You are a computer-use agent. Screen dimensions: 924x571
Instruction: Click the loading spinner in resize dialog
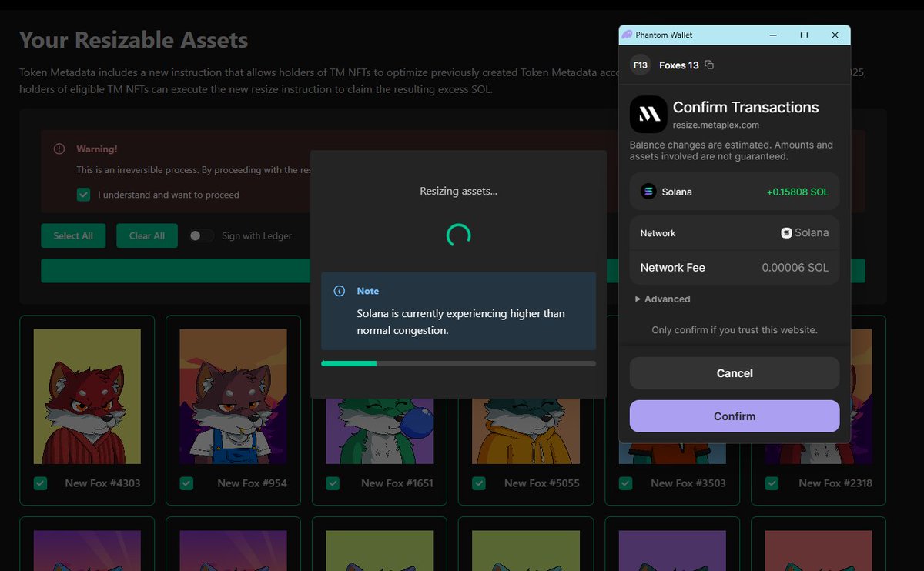click(x=458, y=235)
